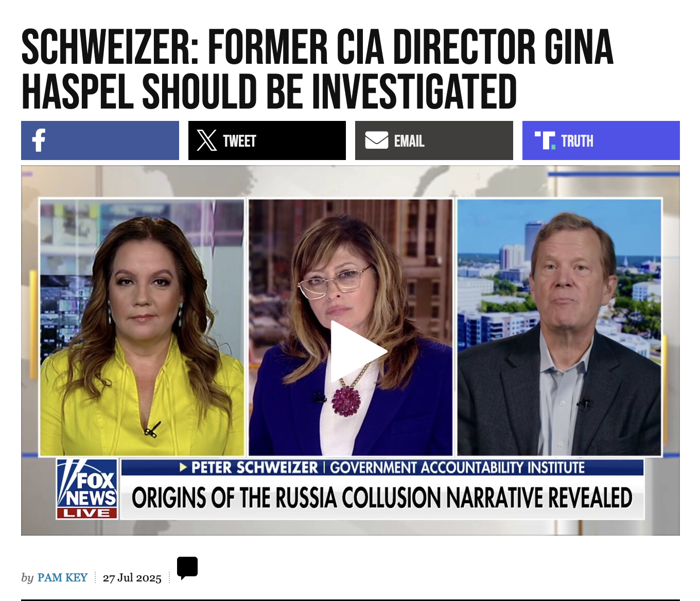The height and width of the screenshot is (601, 700).
Task: Click the Fox News Live logo in the video
Action: [x=87, y=489]
